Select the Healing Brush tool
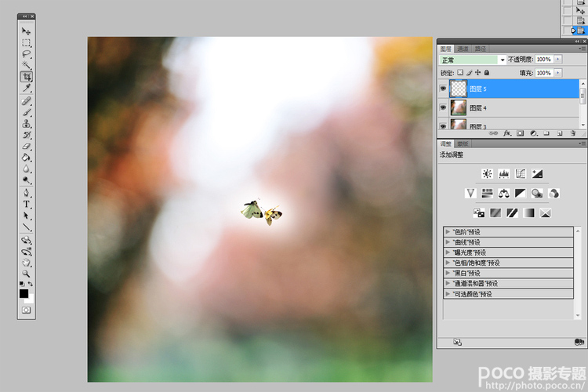 (x=26, y=101)
